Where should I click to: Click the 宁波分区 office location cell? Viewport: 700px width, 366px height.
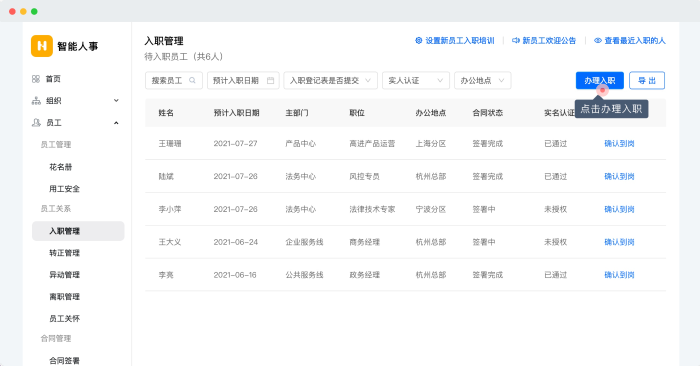(x=431, y=209)
